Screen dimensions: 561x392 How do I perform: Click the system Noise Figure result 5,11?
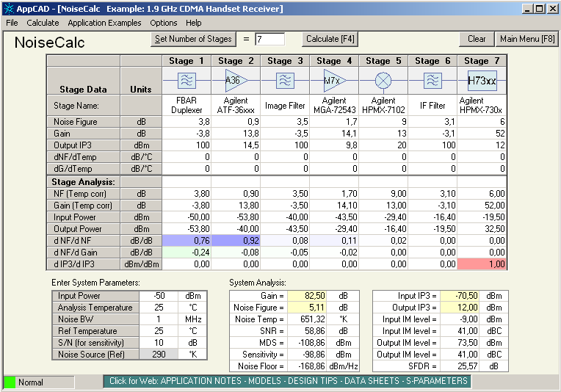pos(307,308)
